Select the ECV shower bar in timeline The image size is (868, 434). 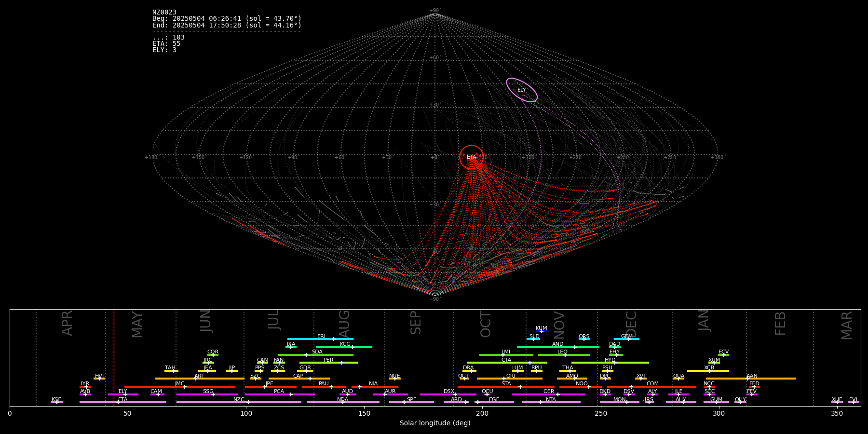tap(723, 355)
